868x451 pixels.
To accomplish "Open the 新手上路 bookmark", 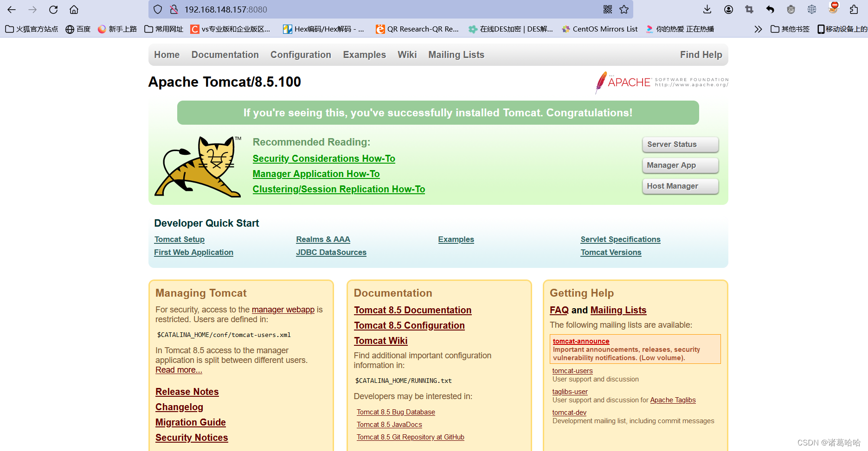I will click(x=117, y=29).
